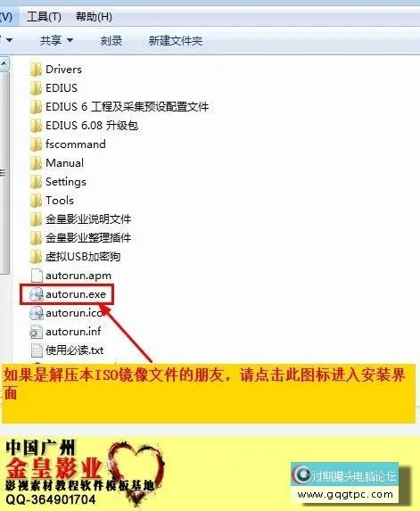Select the EDIUS 6.08 升级包 folder
This screenshot has width=420, height=511.
pos(84,126)
